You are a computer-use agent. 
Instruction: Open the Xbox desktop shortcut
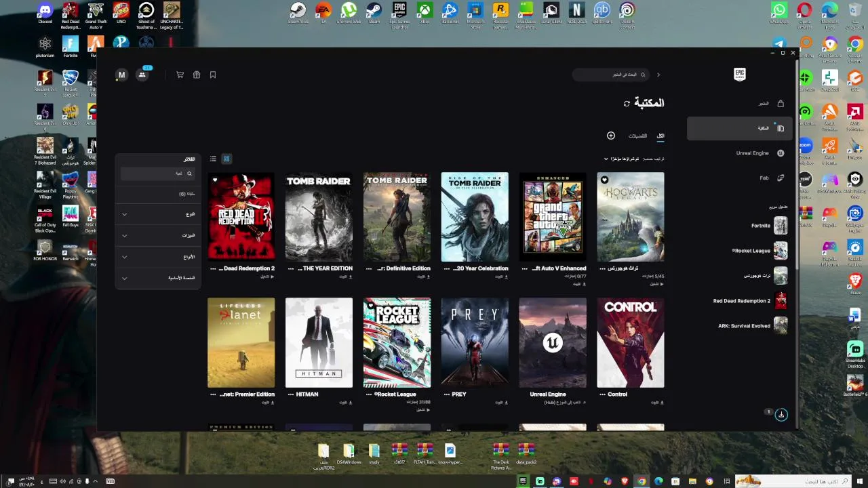click(x=425, y=14)
